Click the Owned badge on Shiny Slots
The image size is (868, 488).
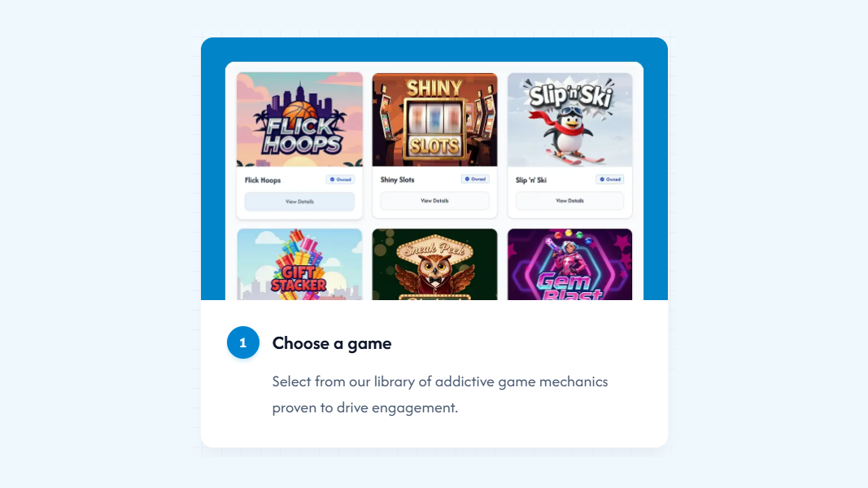click(475, 179)
